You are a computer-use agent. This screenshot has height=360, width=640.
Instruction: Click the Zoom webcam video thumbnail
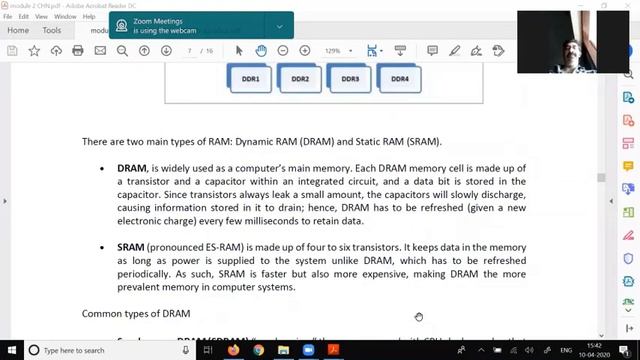[573, 42]
